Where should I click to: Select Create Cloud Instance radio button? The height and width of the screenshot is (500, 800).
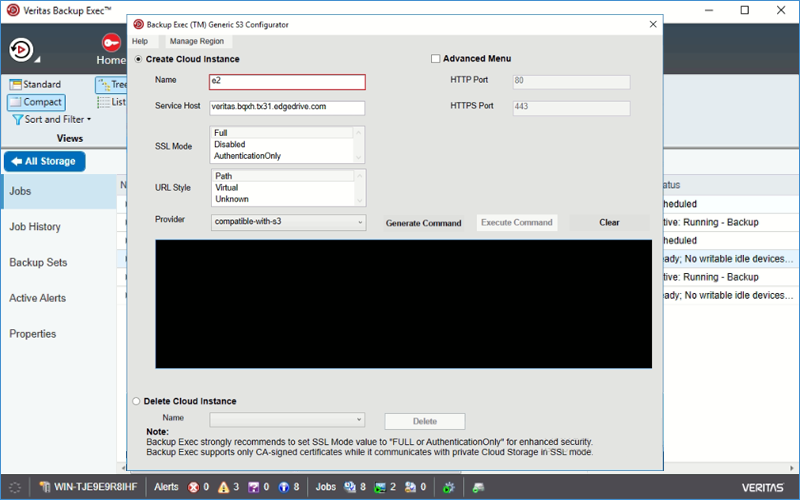point(138,59)
